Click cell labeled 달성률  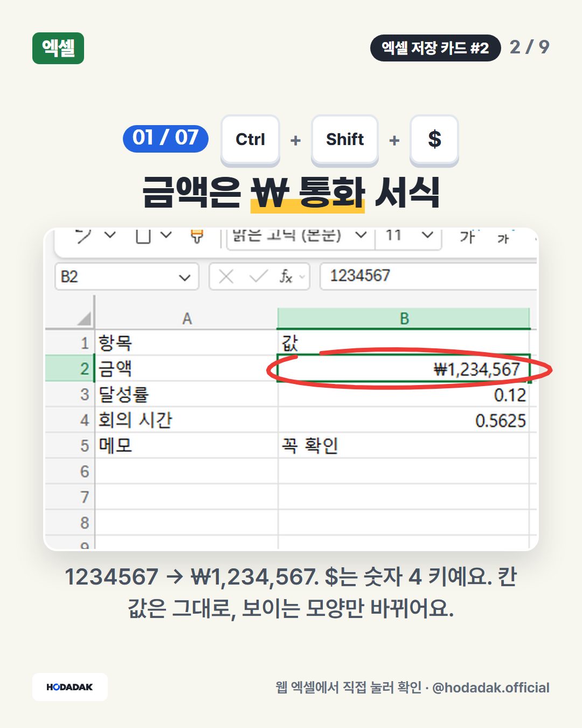click(186, 394)
